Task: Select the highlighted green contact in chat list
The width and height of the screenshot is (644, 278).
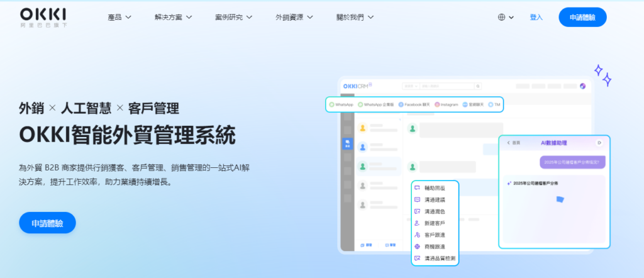Action: coord(378,166)
